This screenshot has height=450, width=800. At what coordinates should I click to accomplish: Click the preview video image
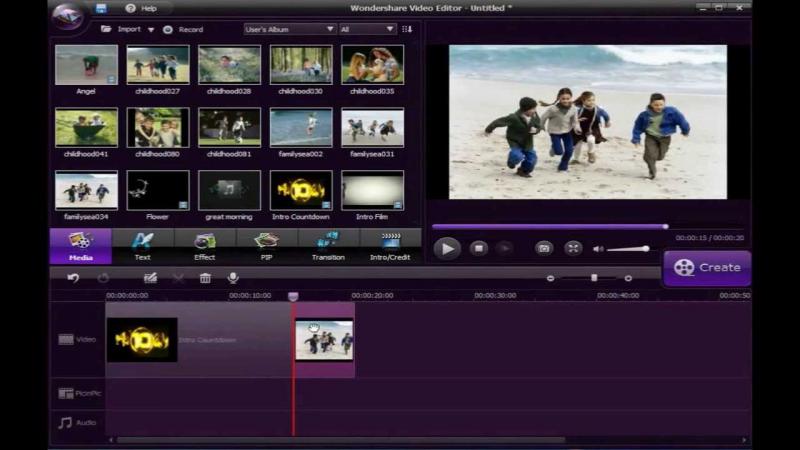click(x=588, y=122)
